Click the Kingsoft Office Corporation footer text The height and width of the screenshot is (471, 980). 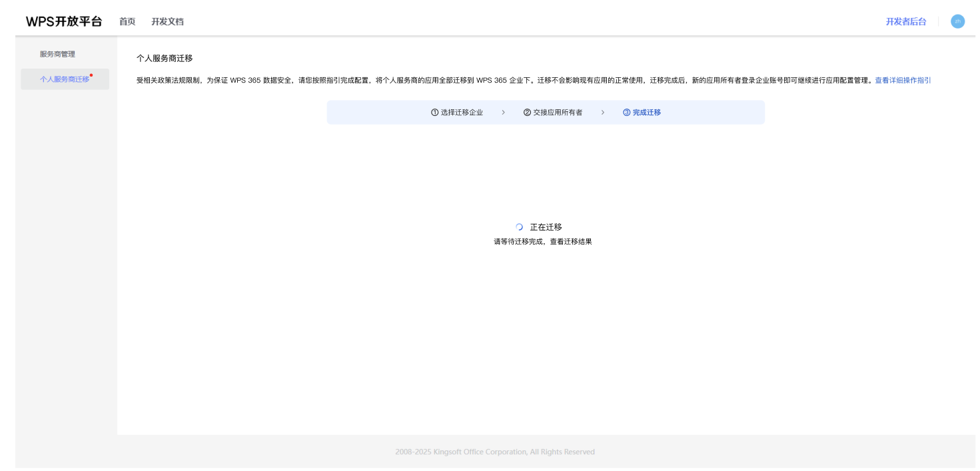click(494, 452)
